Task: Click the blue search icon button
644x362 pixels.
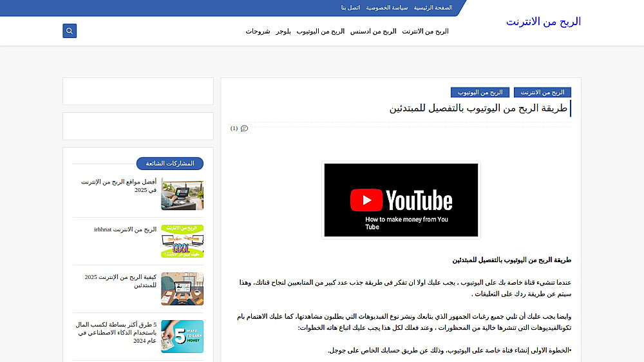Action: 70,31
